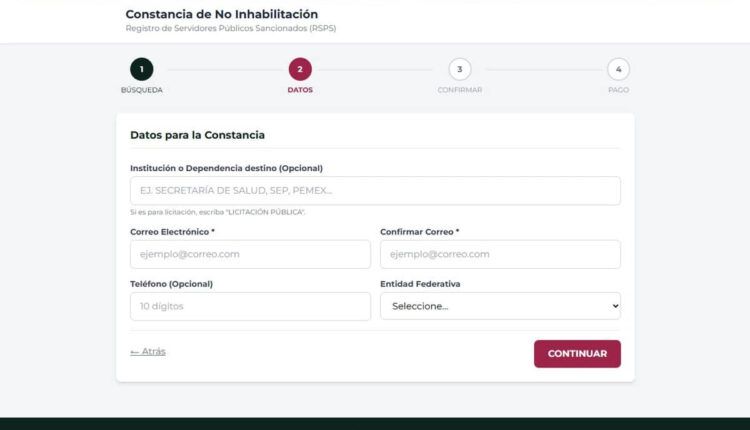The height and width of the screenshot is (430, 750).
Task: Select the step 4 circle for Pago
Action: point(618,69)
